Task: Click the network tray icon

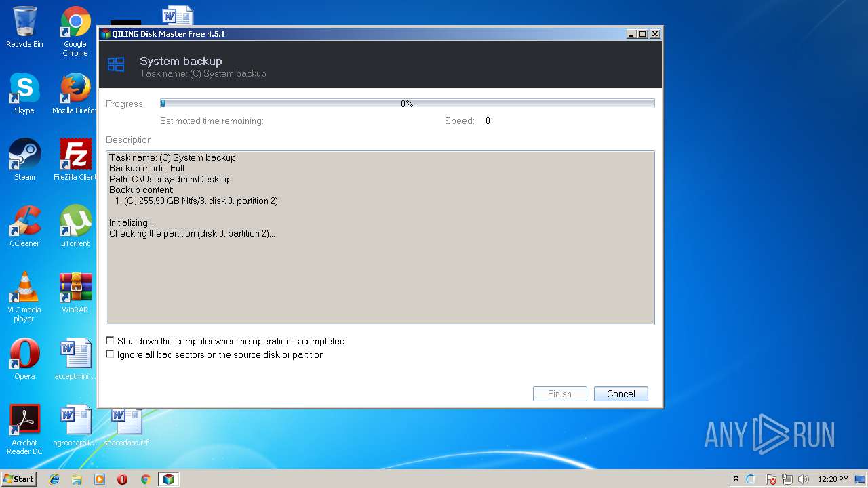Action: pyautogui.click(x=787, y=479)
